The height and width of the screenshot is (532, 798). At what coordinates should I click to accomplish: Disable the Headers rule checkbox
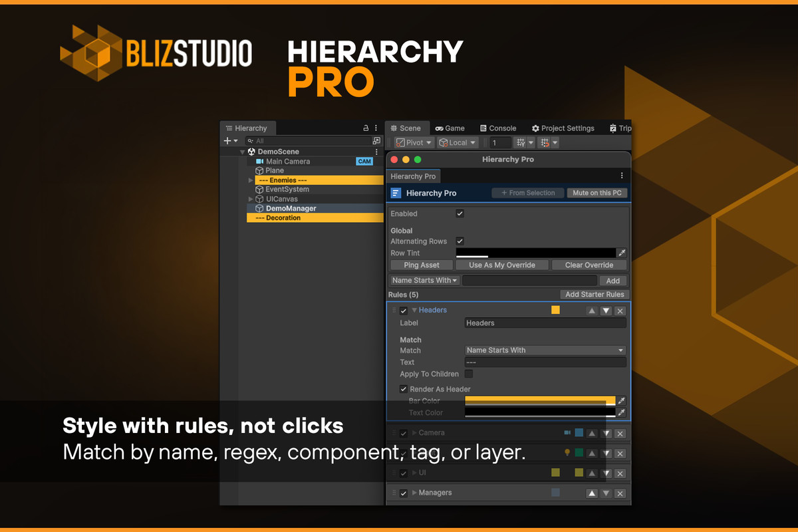(x=404, y=311)
